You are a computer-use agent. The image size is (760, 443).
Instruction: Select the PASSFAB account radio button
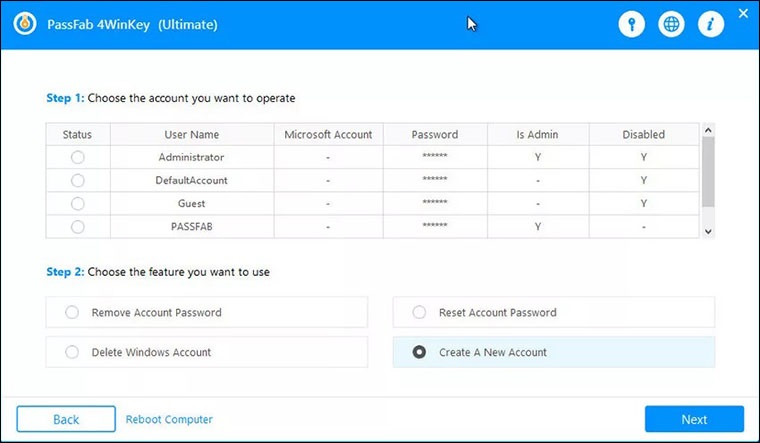click(78, 226)
